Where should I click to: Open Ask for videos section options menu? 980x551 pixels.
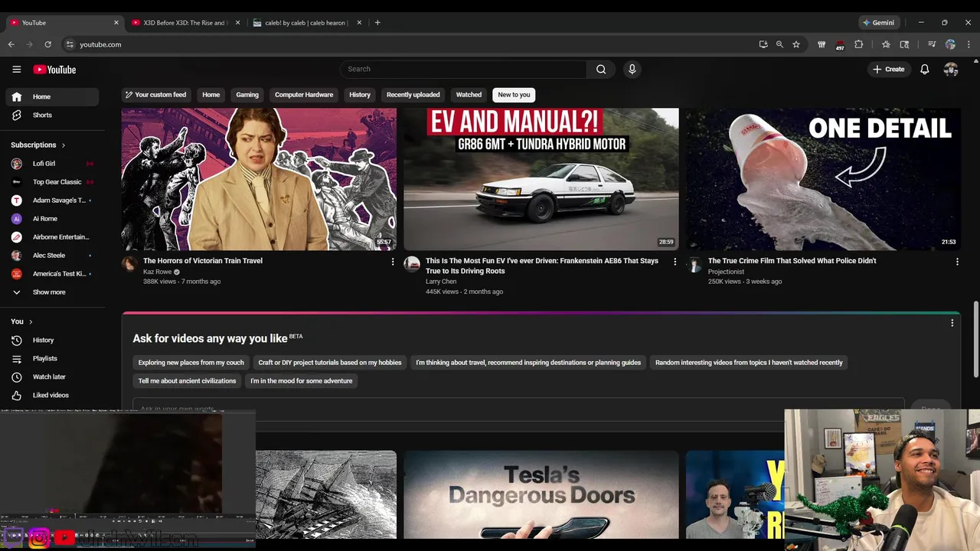(952, 323)
